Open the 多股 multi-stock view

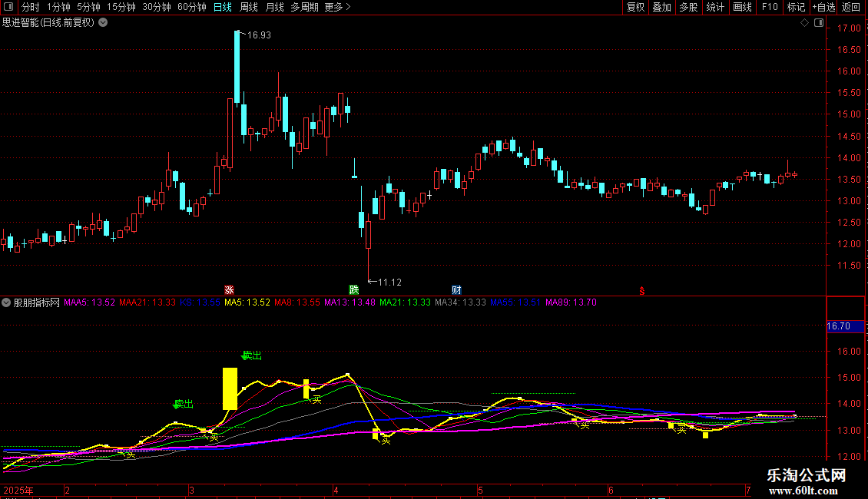[689, 7]
